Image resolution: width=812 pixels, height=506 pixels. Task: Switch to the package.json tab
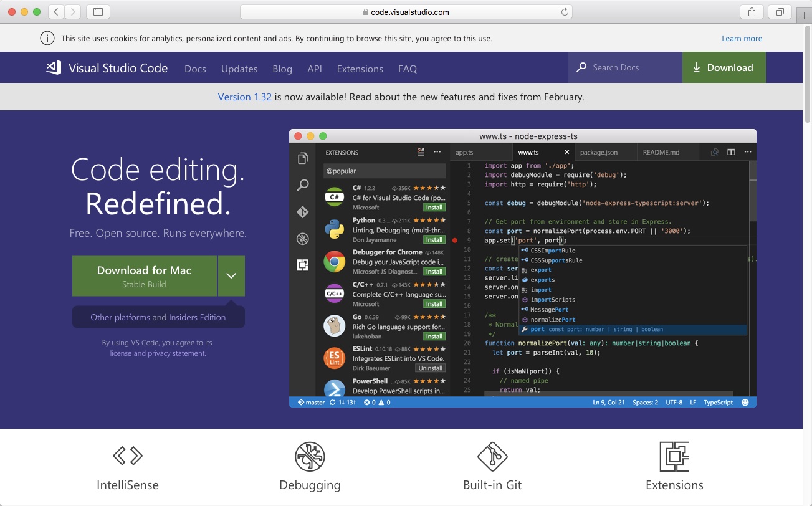click(598, 151)
